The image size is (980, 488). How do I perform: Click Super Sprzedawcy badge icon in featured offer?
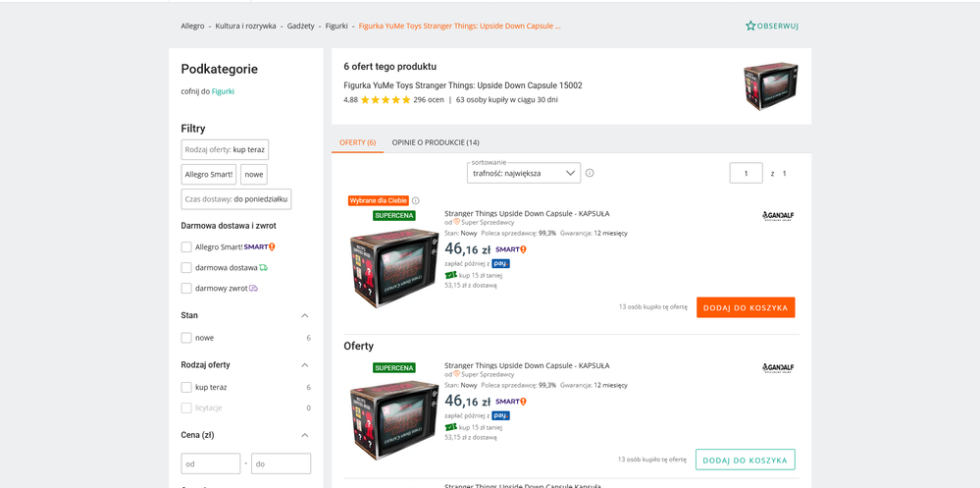(x=457, y=222)
